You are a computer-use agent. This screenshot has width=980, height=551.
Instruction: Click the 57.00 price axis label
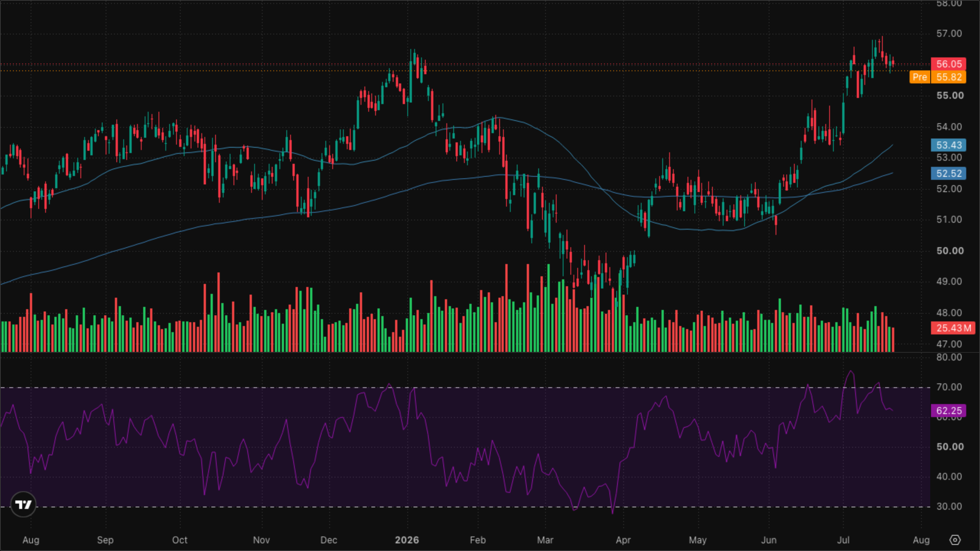click(949, 33)
